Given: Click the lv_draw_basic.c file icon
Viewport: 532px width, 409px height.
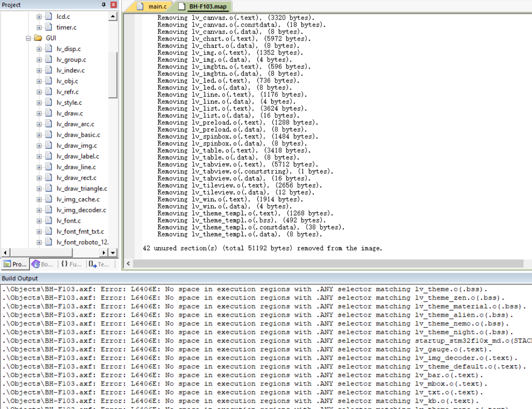Looking at the screenshot, I should click(49, 134).
